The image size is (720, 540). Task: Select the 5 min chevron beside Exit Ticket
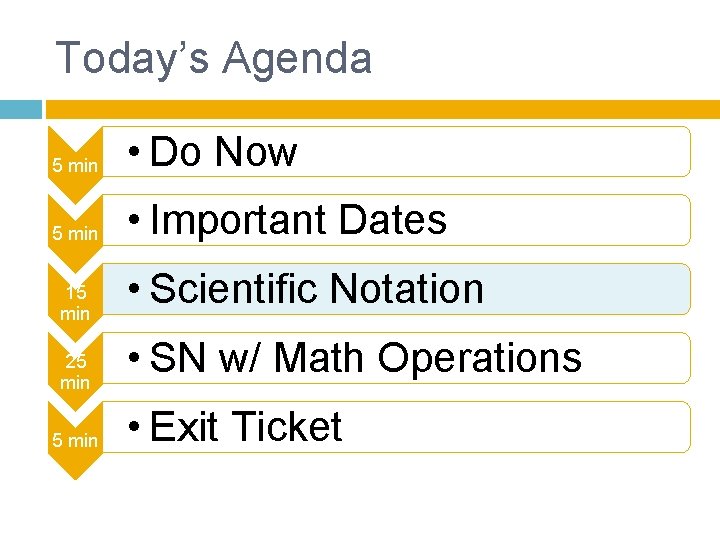tap(75, 439)
